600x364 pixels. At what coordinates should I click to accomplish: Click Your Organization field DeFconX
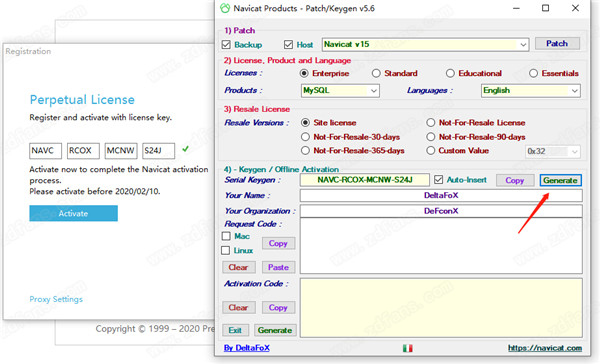441,211
